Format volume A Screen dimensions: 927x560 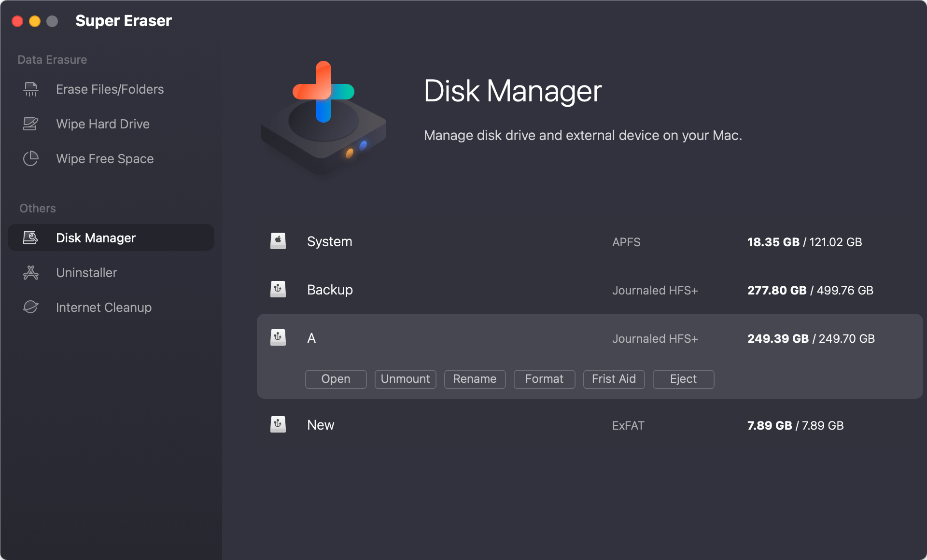[544, 379]
